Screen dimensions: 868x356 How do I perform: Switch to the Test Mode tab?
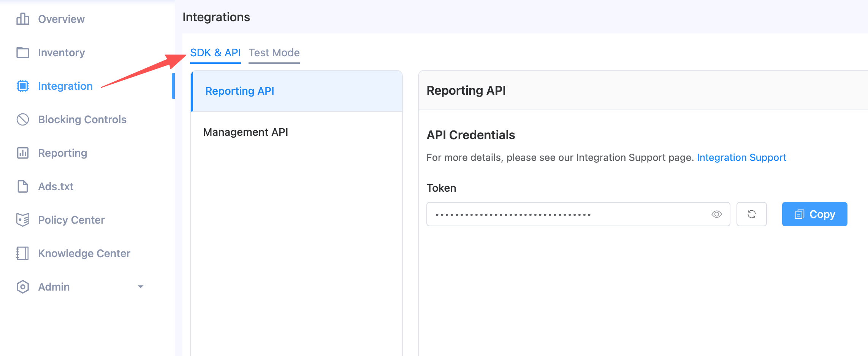click(274, 53)
